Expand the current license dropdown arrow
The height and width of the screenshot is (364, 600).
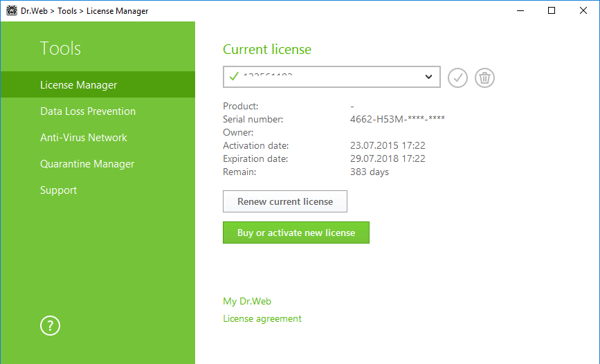pyautogui.click(x=428, y=77)
